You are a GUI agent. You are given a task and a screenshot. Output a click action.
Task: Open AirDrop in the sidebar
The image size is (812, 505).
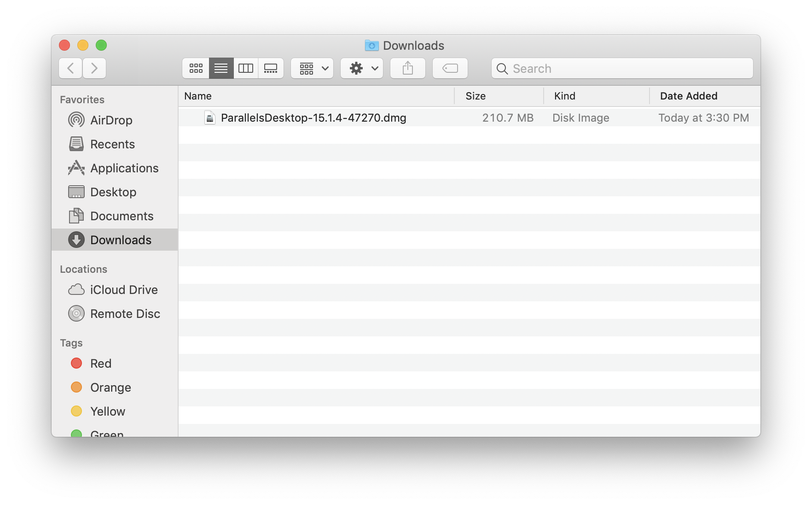[x=111, y=120]
